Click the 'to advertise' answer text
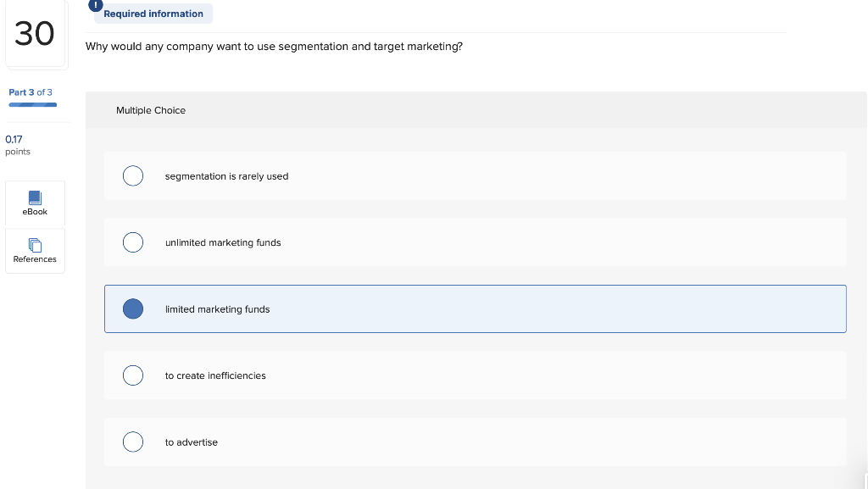Screen dimensions: 868x489 (192, 442)
